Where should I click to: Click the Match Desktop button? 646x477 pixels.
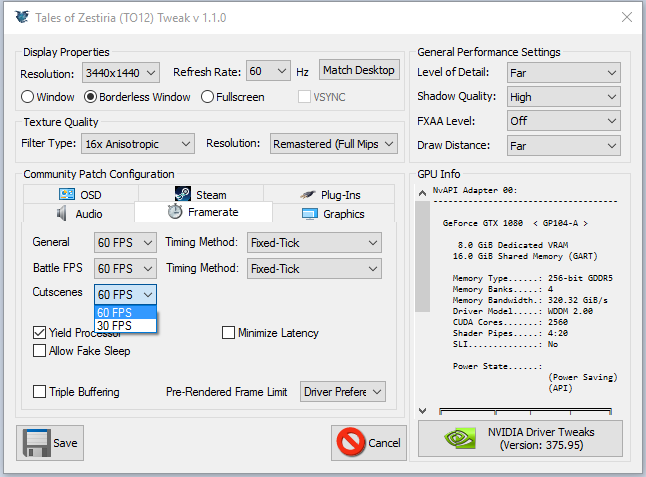[359, 70]
